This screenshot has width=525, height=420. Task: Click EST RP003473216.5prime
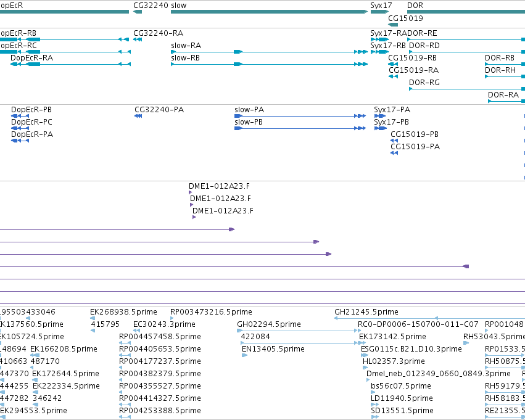click(211, 312)
